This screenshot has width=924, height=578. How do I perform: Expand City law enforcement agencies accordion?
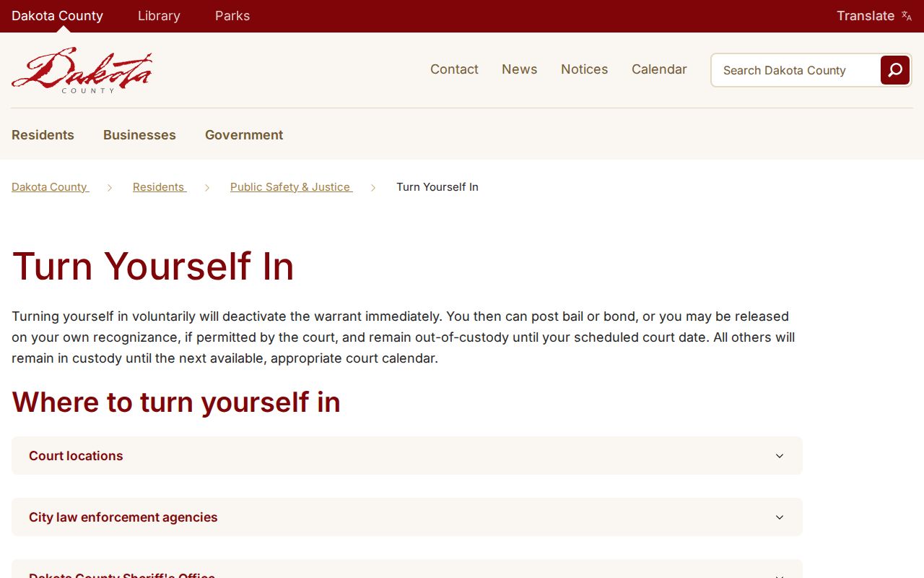(407, 517)
